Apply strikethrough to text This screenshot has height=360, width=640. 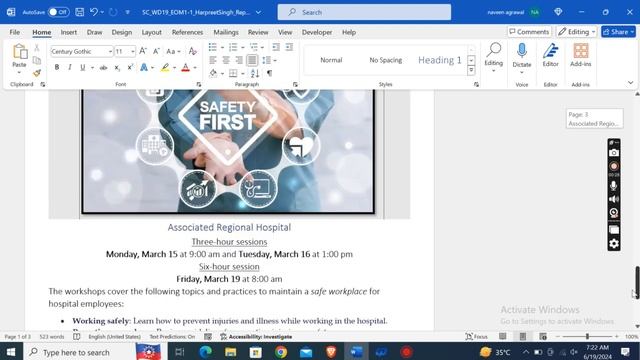pos(104,68)
